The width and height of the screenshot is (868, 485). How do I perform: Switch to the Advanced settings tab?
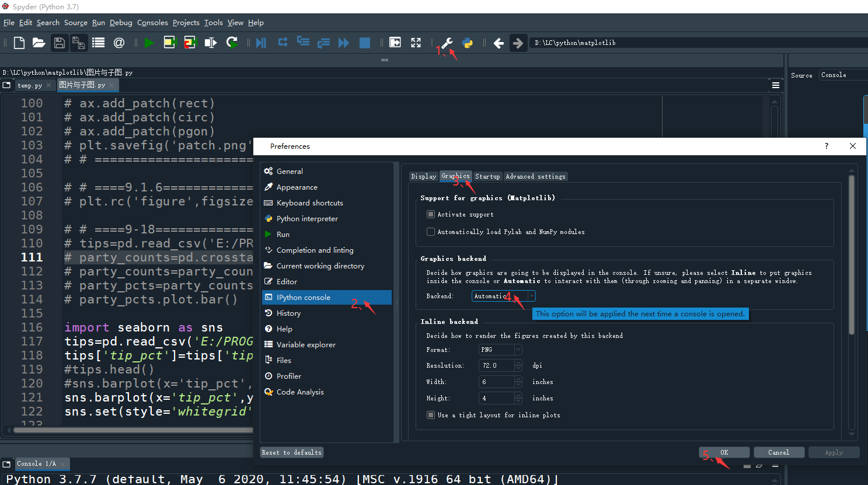(x=535, y=176)
